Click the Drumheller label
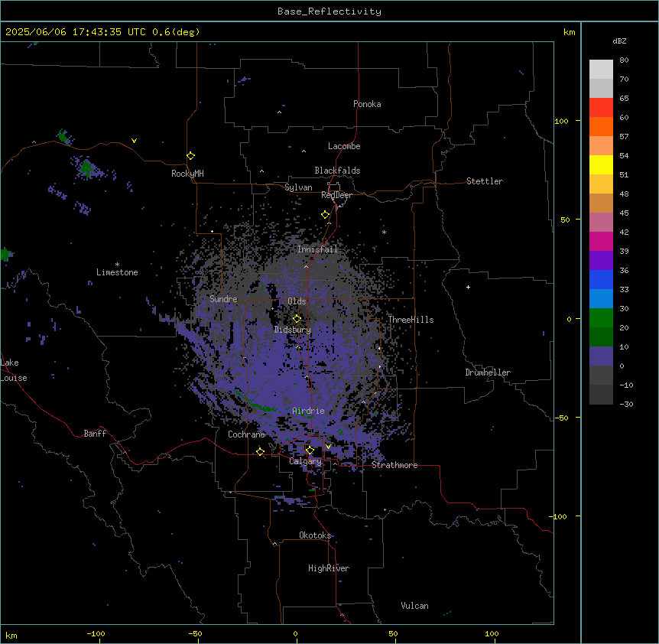Screen dimensions: 659x644 (x=488, y=372)
